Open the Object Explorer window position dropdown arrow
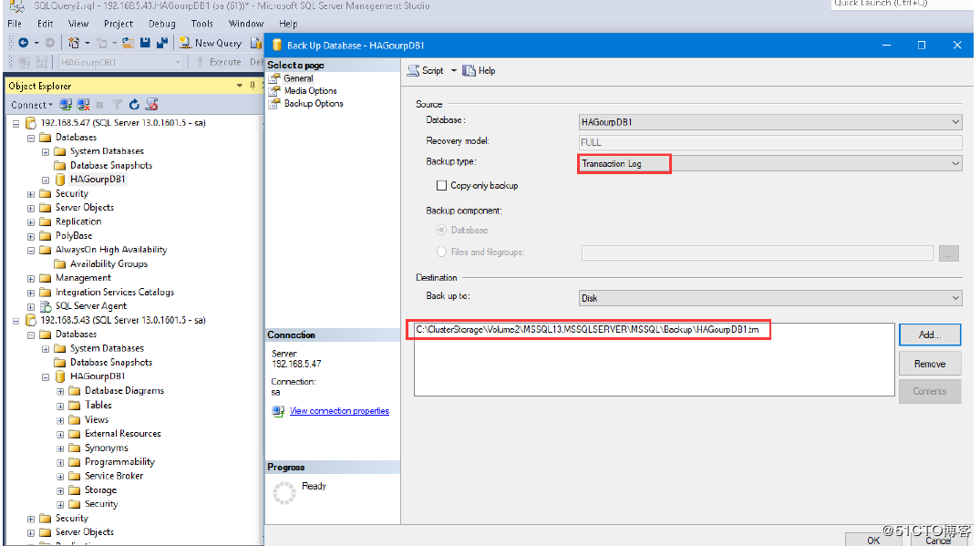 [x=240, y=86]
